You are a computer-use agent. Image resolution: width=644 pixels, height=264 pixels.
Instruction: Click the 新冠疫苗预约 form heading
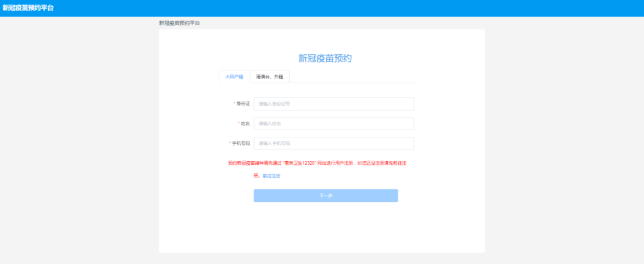coord(326,58)
